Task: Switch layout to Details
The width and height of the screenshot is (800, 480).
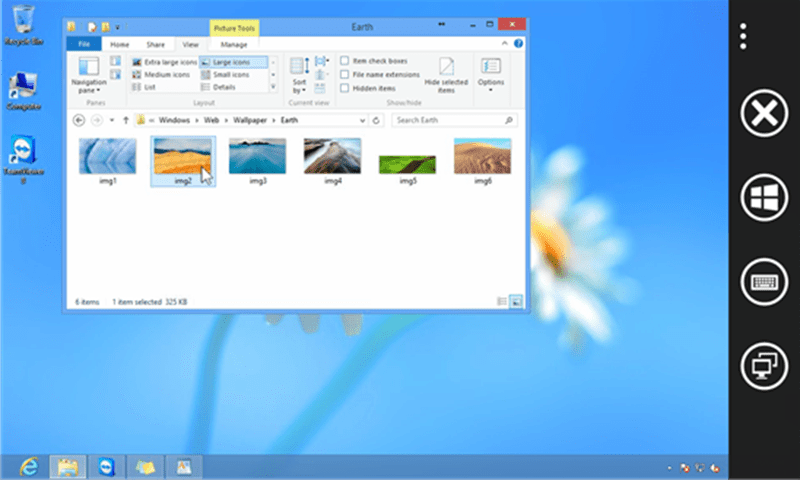Action: [218, 87]
